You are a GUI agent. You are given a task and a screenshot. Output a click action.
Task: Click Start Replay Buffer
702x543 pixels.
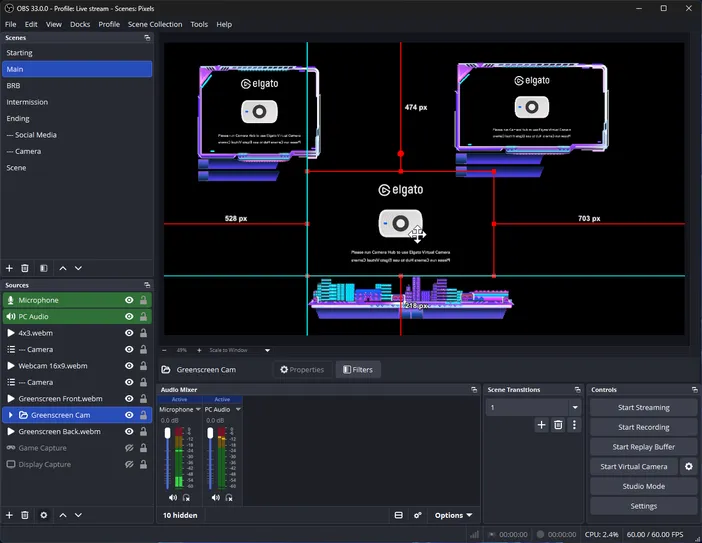tap(643, 447)
